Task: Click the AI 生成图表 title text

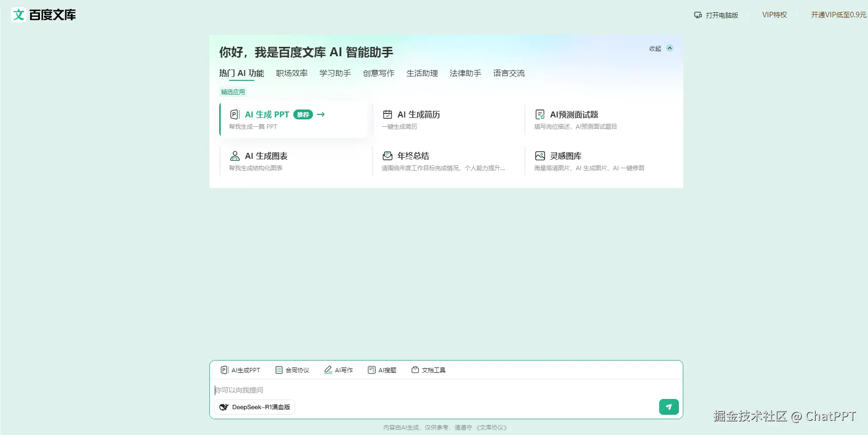Action: tap(266, 156)
